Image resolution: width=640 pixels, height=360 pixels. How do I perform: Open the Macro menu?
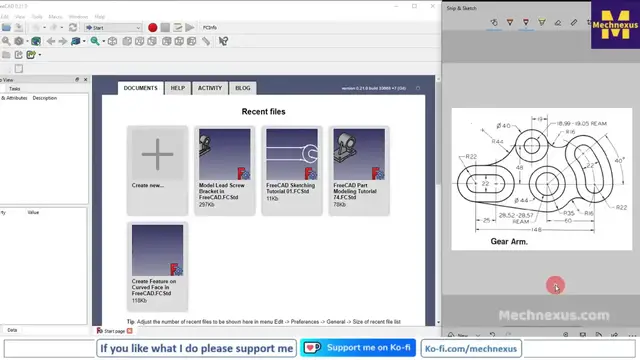[55, 17]
